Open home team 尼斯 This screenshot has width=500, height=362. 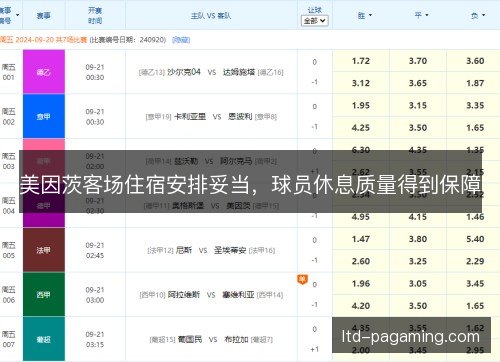tap(184, 250)
